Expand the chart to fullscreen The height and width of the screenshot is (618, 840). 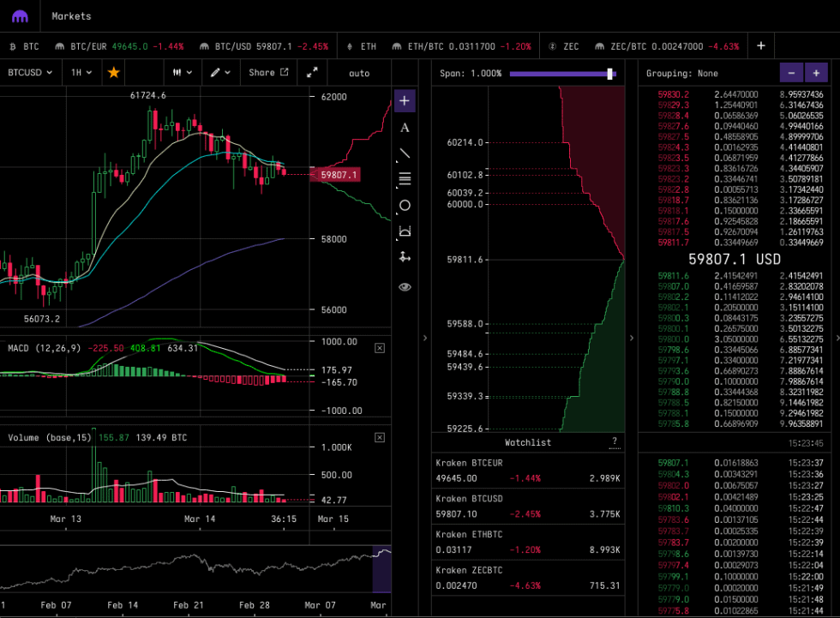pyautogui.click(x=312, y=73)
